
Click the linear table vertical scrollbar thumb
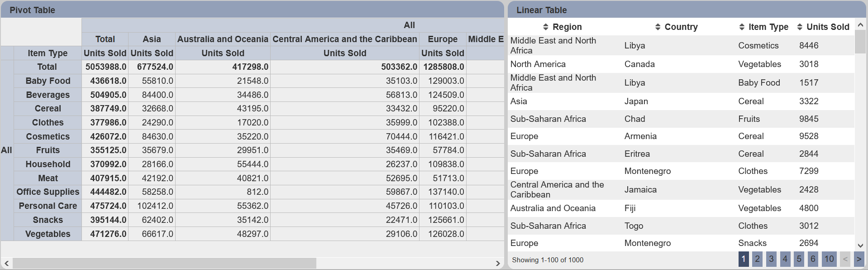(x=860, y=42)
